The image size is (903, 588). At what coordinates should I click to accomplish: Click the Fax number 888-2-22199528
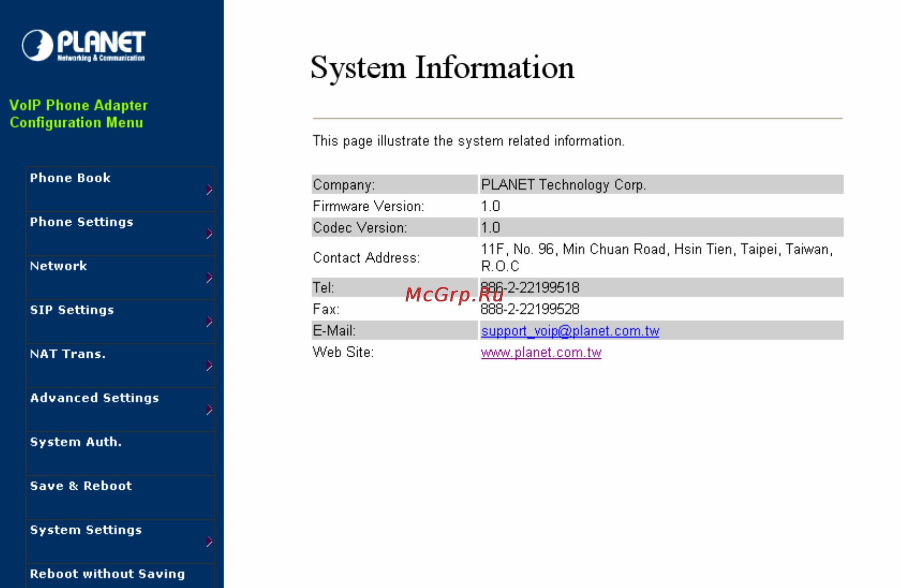[x=530, y=309]
